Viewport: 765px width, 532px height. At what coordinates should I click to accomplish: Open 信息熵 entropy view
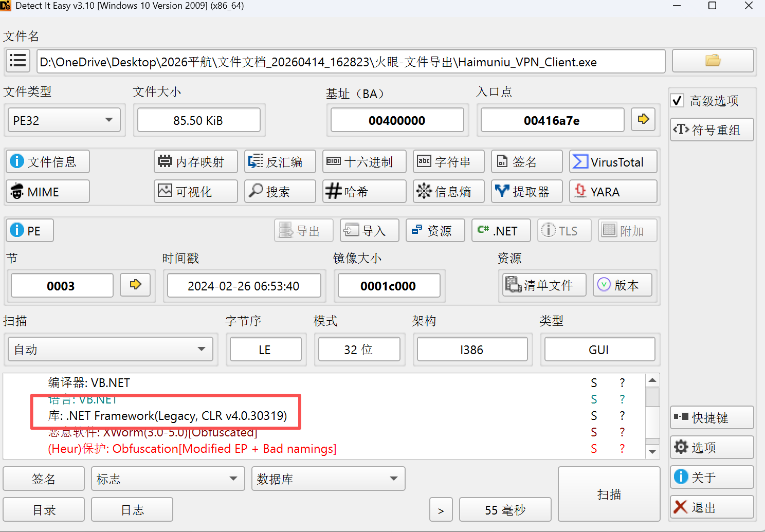coord(449,192)
